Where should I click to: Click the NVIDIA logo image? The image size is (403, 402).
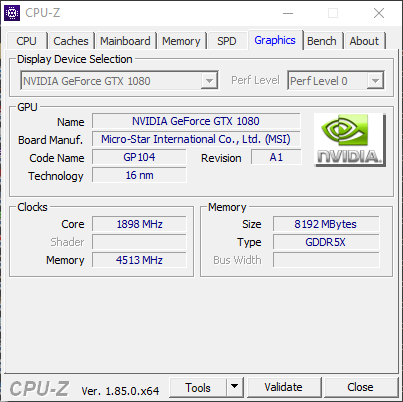(350, 140)
